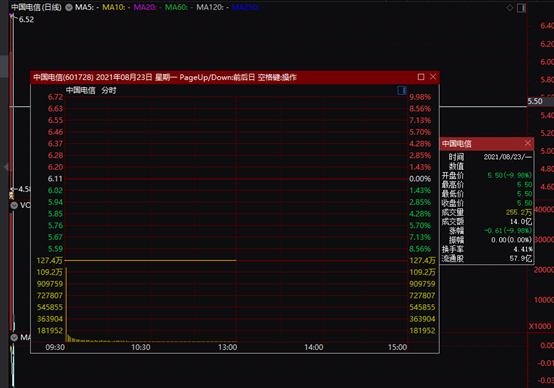This screenshot has height=388, width=554.
Task: Switch to the 分时 tab label
Action: click(x=109, y=90)
